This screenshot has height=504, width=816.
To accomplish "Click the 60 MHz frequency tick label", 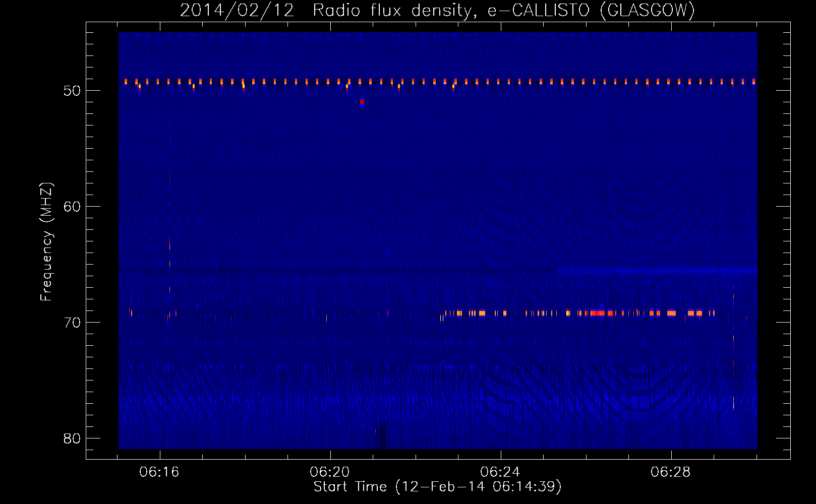I will 72,207.
